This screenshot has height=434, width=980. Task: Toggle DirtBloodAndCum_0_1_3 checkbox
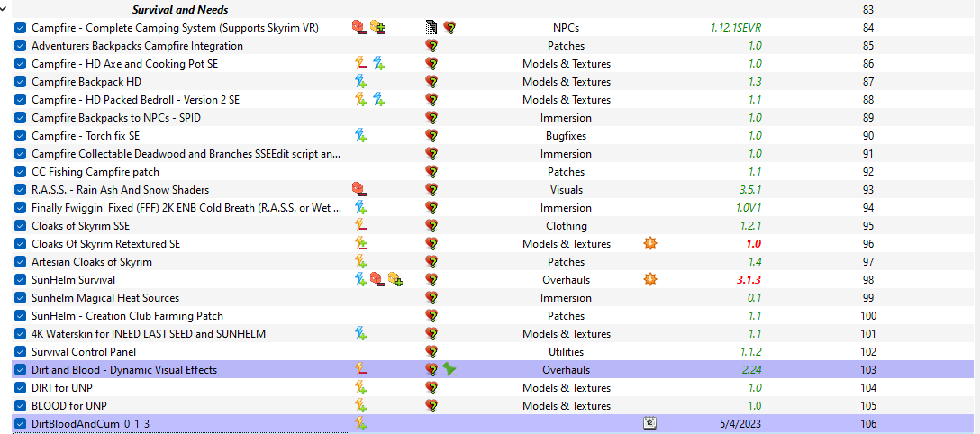(20, 425)
